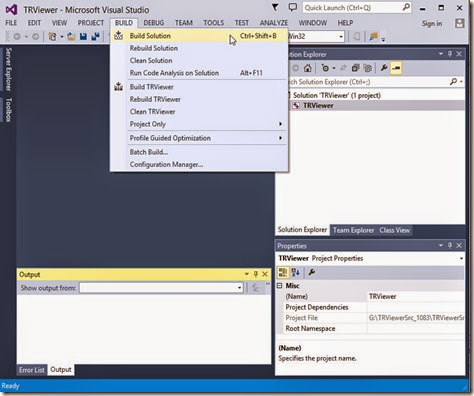Click the Save toolbar icon
Viewport: 474px width, 396px height.
coord(83,36)
